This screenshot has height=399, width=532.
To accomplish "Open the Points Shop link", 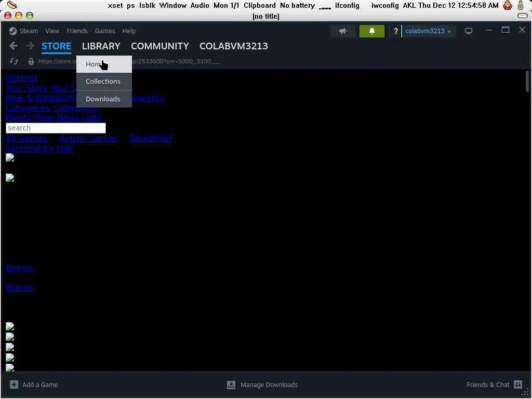I will [x=30, y=117].
